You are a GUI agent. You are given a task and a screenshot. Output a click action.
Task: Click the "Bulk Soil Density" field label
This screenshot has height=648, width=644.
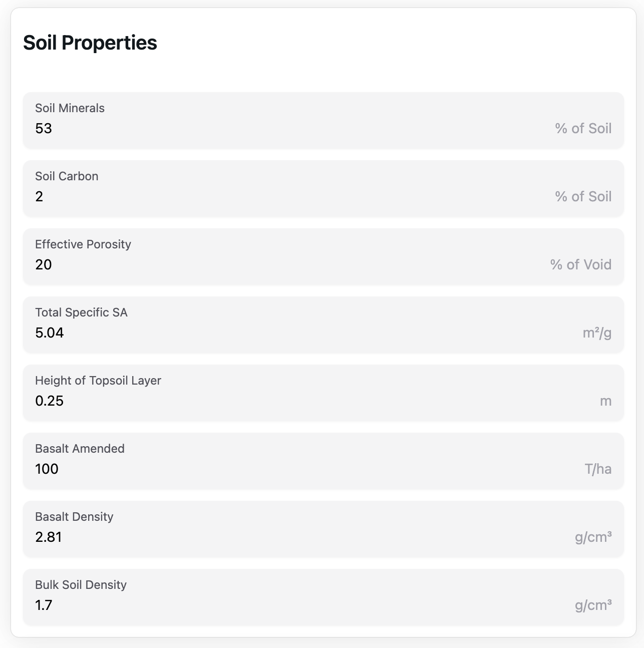click(x=81, y=585)
